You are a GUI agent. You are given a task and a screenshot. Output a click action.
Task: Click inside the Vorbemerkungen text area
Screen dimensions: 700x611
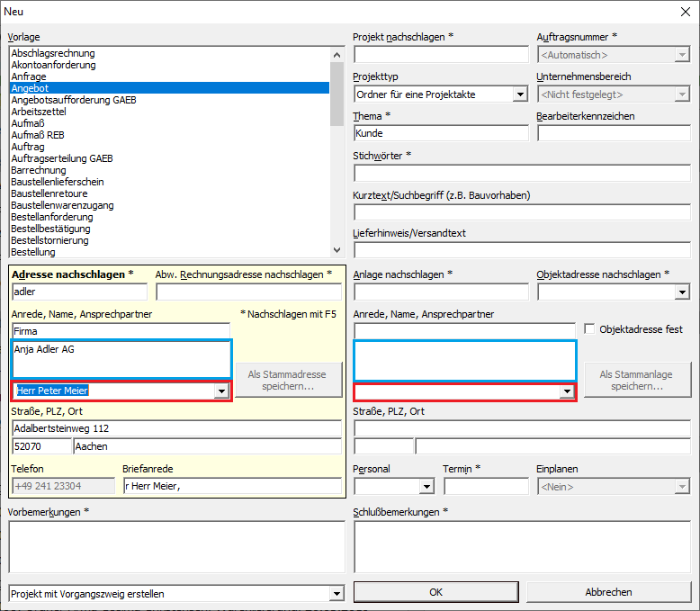[x=176, y=546]
